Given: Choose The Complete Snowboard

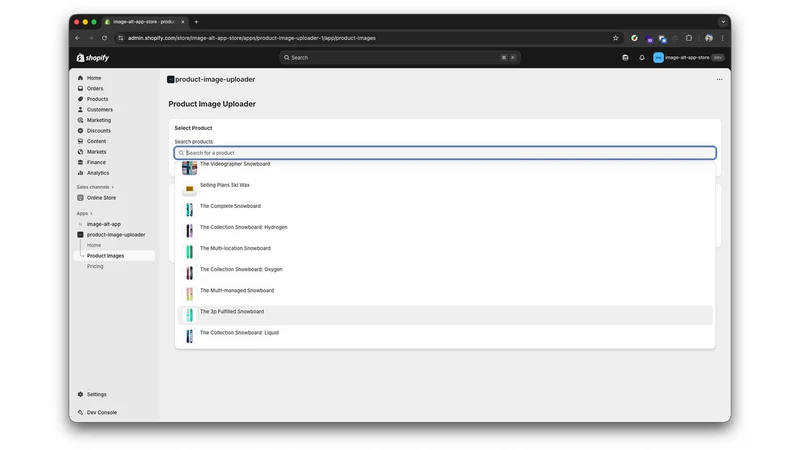Looking at the screenshot, I should (x=445, y=210).
